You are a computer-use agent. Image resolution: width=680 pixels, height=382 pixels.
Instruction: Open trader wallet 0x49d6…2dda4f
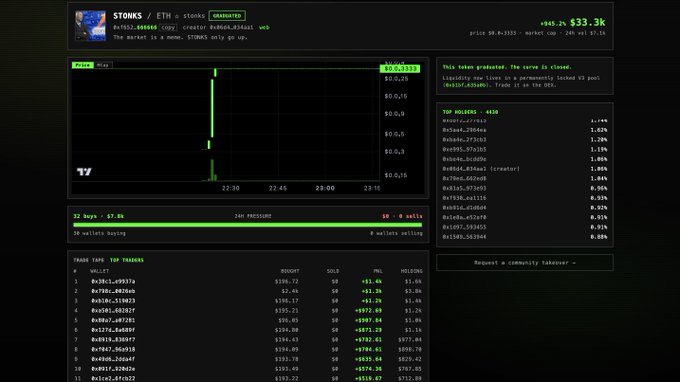click(113, 359)
